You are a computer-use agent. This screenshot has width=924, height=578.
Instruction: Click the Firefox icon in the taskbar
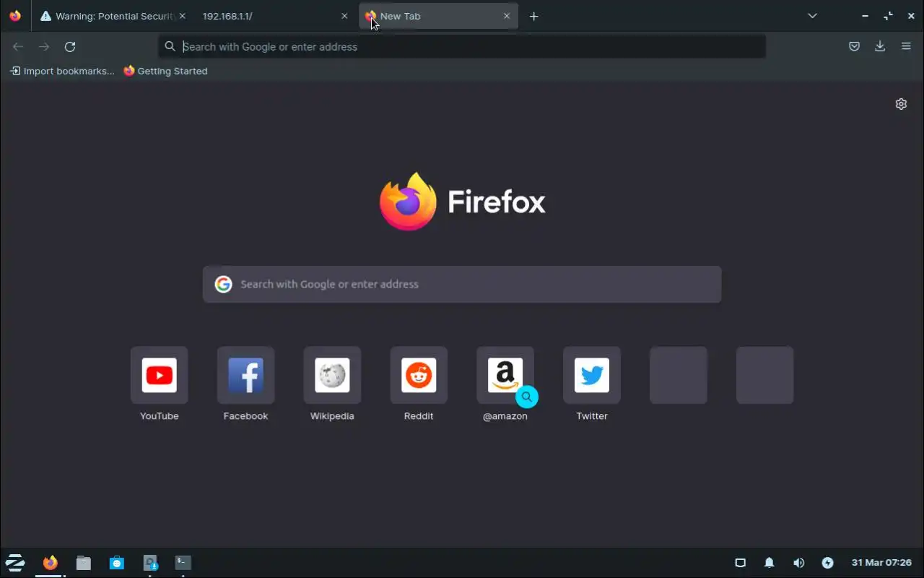[50, 562]
